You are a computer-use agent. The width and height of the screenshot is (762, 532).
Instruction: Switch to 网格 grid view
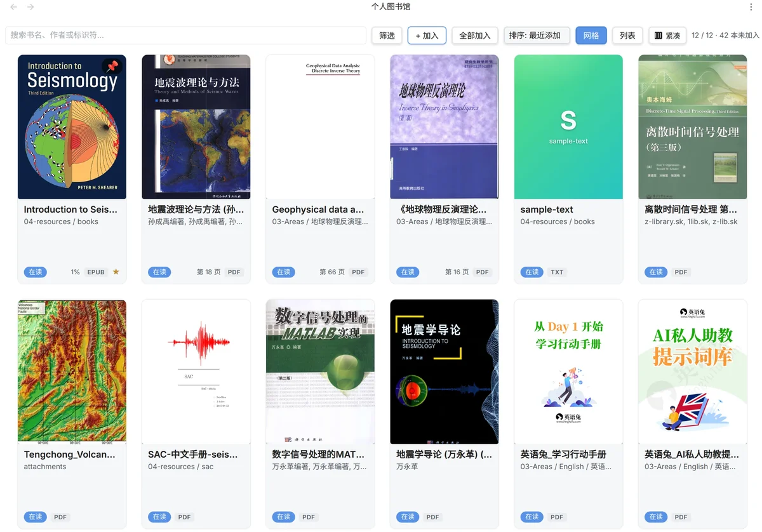(591, 36)
